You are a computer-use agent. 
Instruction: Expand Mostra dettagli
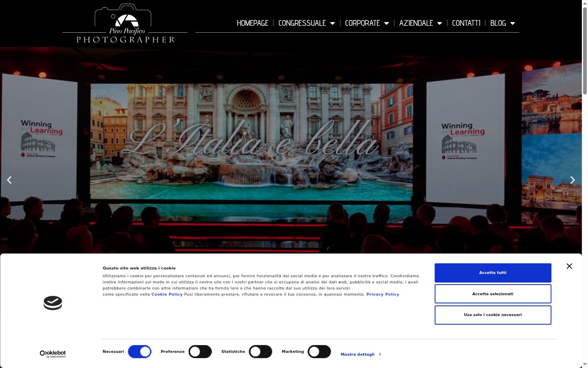click(x=361, y=355)
